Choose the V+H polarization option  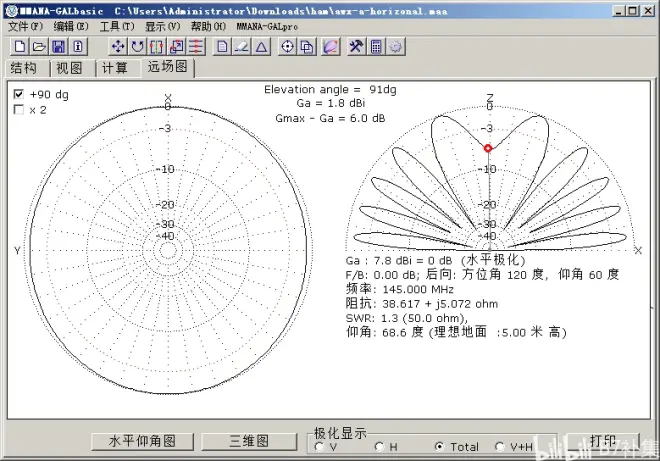click(x=500, y=447)
